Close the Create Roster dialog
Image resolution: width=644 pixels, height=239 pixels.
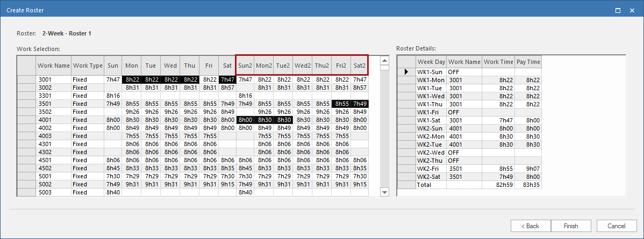(633, 10)
